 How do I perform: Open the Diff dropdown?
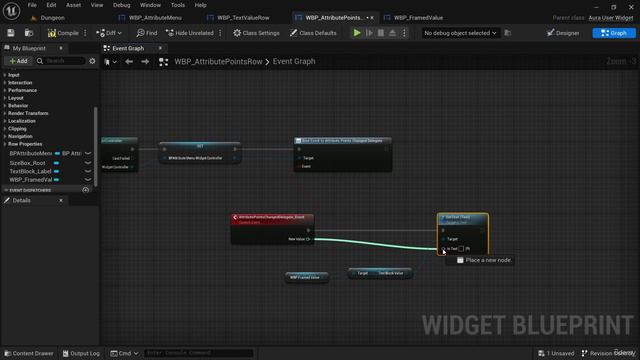coord(109,33)
